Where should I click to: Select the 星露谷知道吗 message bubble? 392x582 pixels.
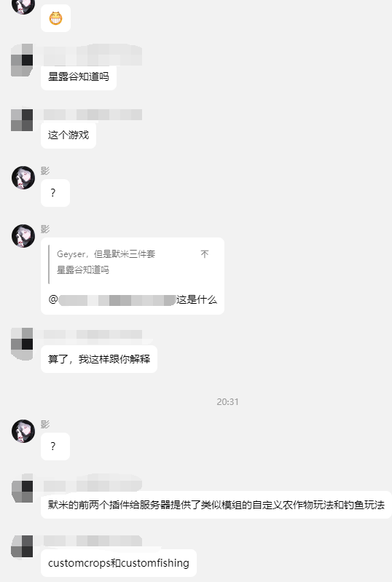pyautogui.click(x=79, y=76)
